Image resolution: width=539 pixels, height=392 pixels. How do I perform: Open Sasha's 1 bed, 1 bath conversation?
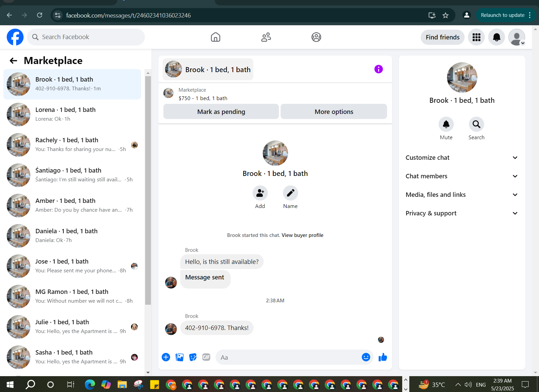coord(72,357)
